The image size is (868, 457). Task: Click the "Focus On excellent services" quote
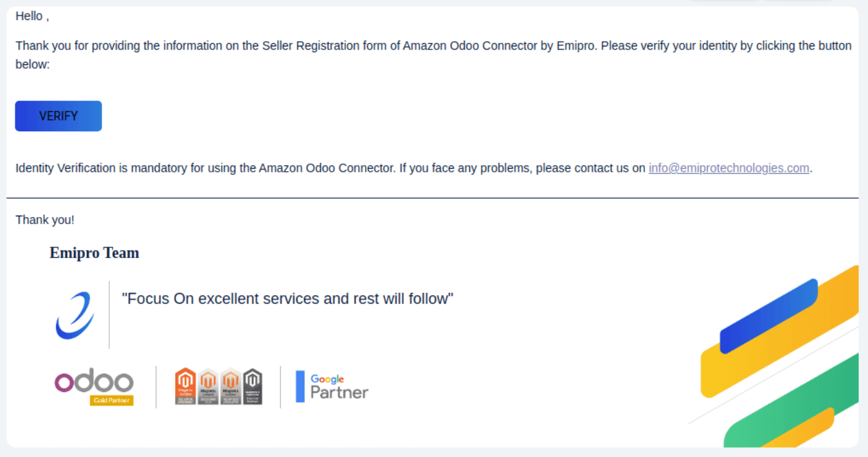(x=287, y=299)
